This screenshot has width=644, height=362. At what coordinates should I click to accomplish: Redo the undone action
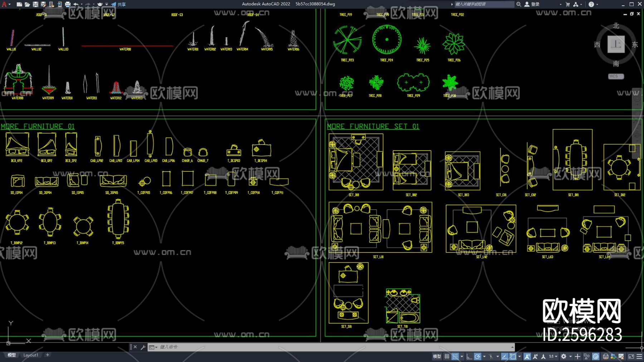(x=88, y=4)
